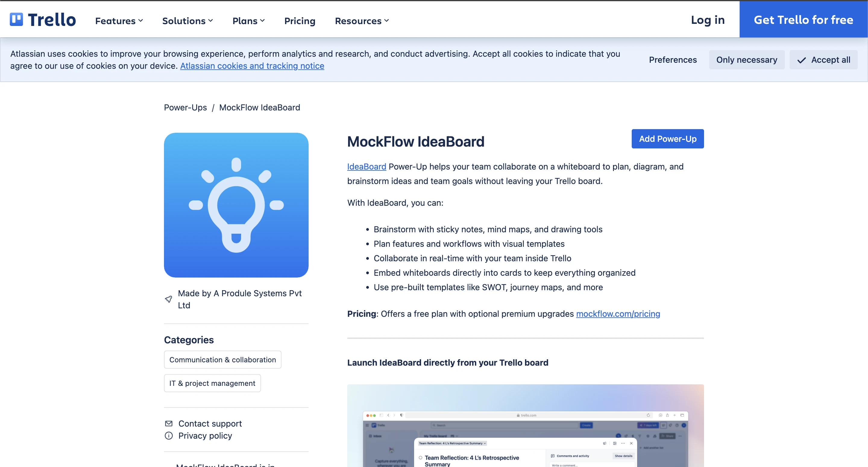The width and height of the screenshot is (868, 467).
Task: Select IT & project management category
Action: pos(212,383)
